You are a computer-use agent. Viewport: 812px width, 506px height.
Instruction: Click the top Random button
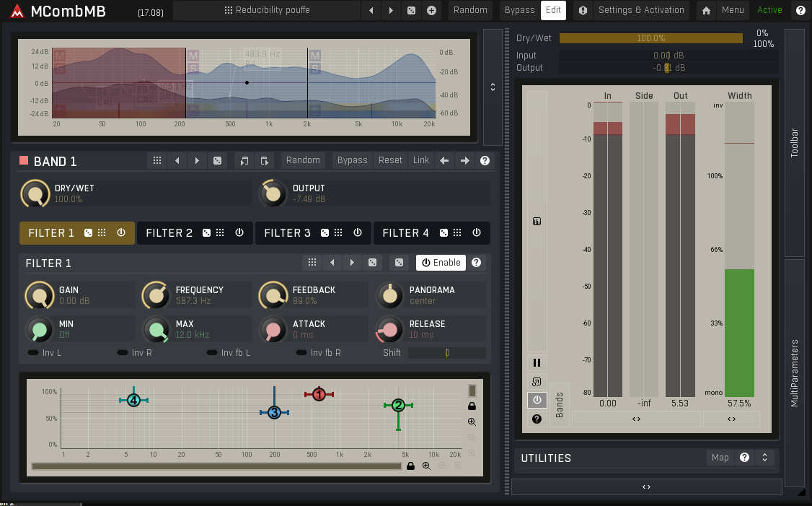pos(470,10)
